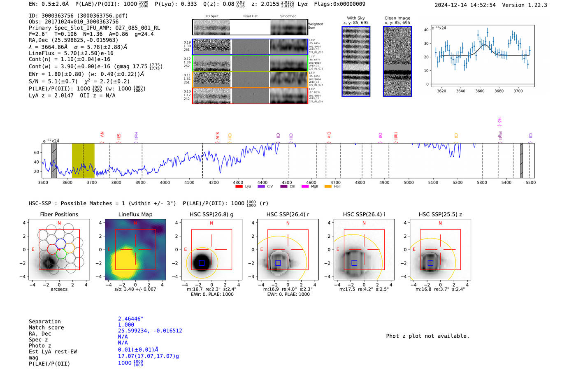Viewport: 576px width, 392px height.
Task: Click the Separation value 2.46446"
Action: (131, 319)
